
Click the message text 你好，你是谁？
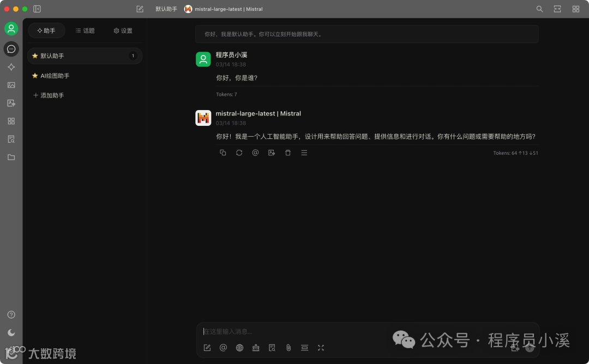click(237, 78)
